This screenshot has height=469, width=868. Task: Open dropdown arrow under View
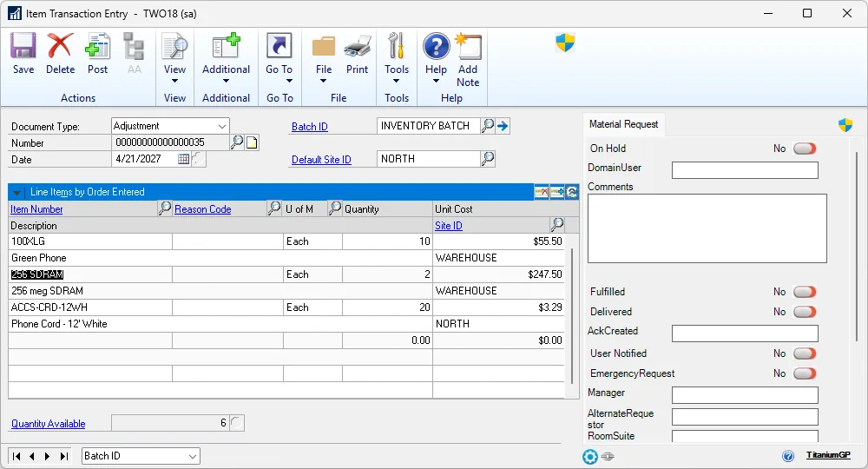click(x=174, y=81)
